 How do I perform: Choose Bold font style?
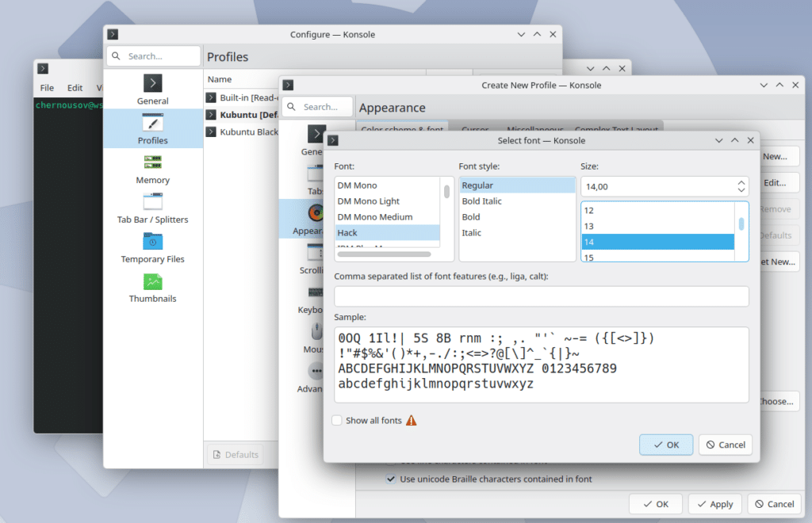tap(517, 217)
